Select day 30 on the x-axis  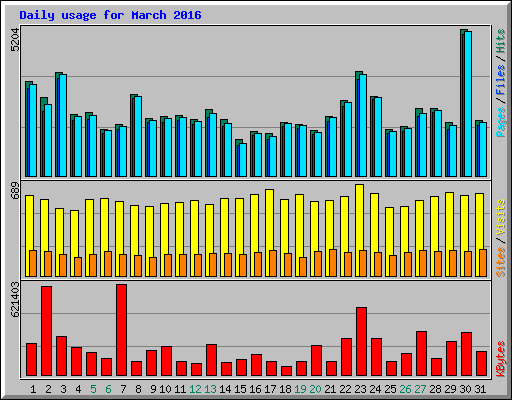point(465,389)
